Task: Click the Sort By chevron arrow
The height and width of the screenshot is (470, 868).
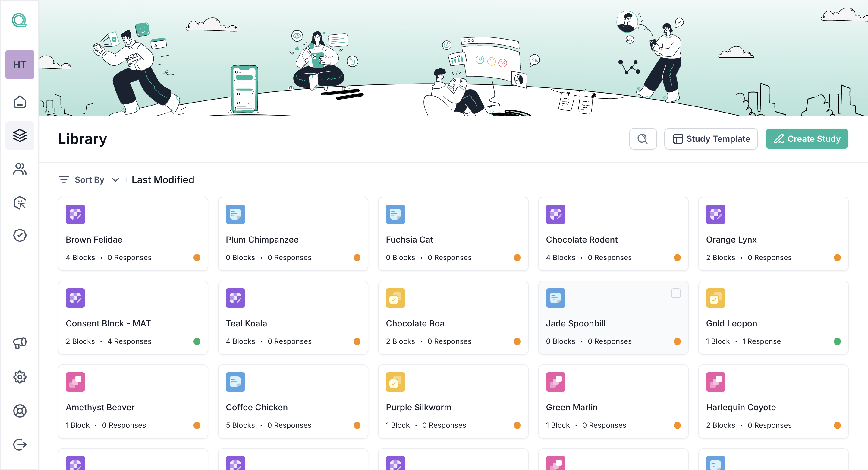Action: tap(115, 180)
